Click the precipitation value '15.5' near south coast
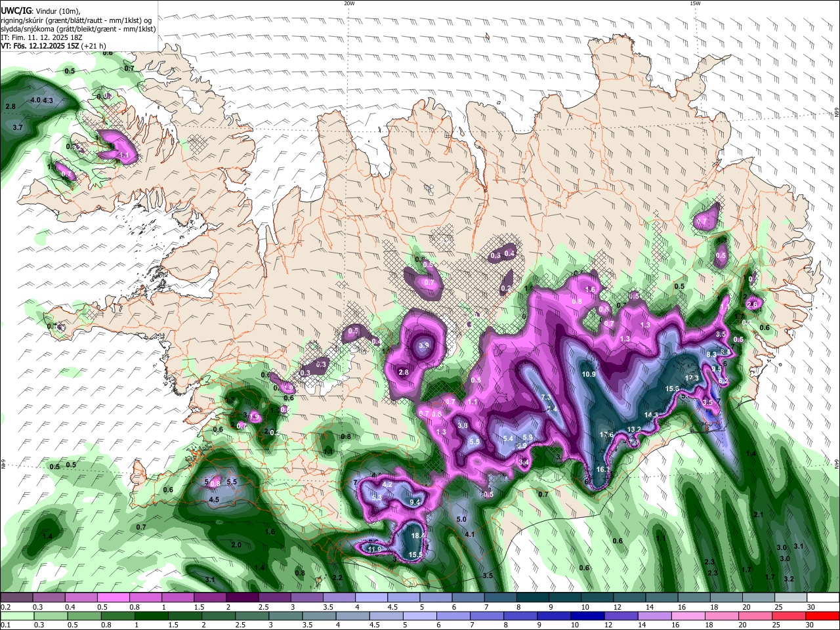This screenshot has height=630, width=840. point(415,555)
